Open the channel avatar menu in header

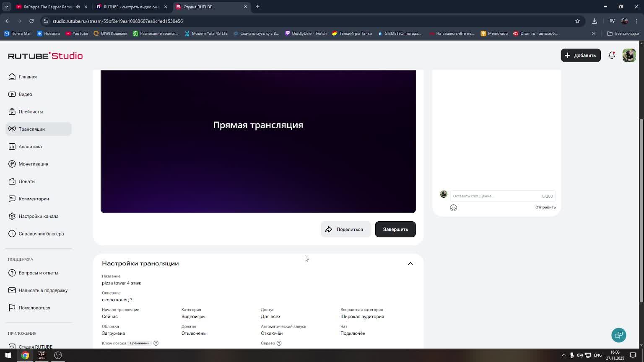point(629,55)
